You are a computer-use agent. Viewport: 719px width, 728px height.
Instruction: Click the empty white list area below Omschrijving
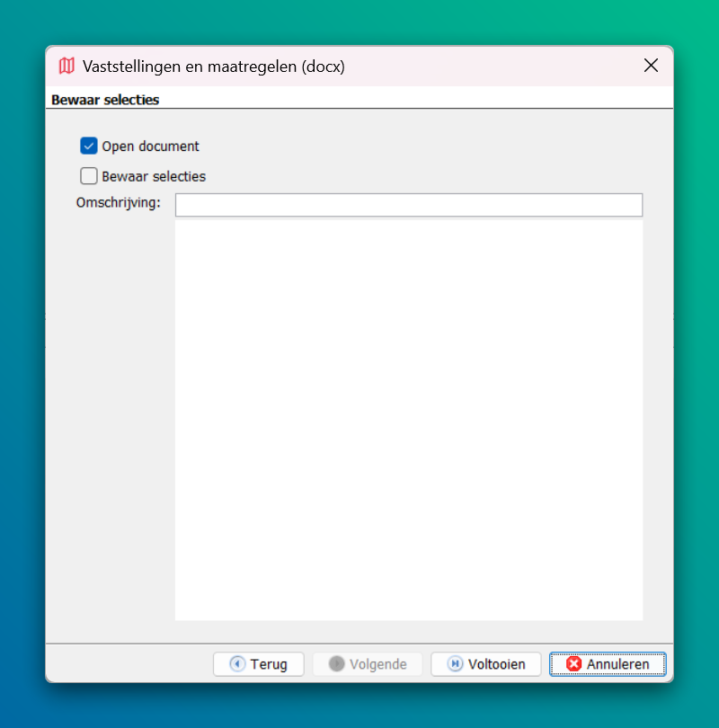[x=408, y=418]
